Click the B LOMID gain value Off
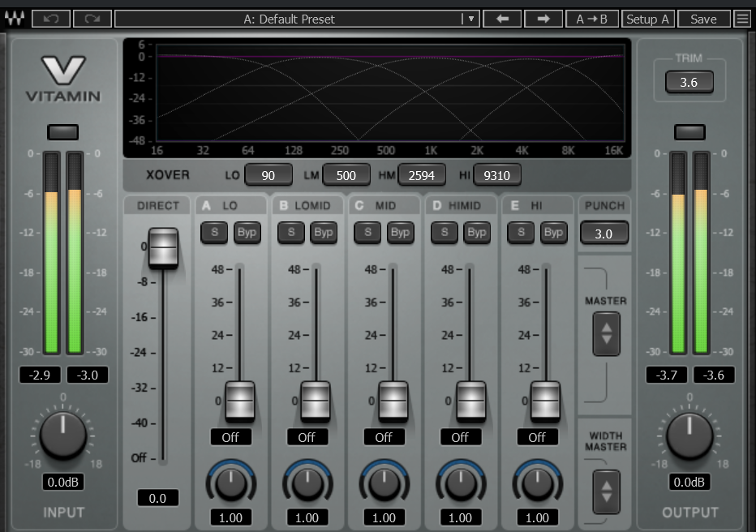 307,437
